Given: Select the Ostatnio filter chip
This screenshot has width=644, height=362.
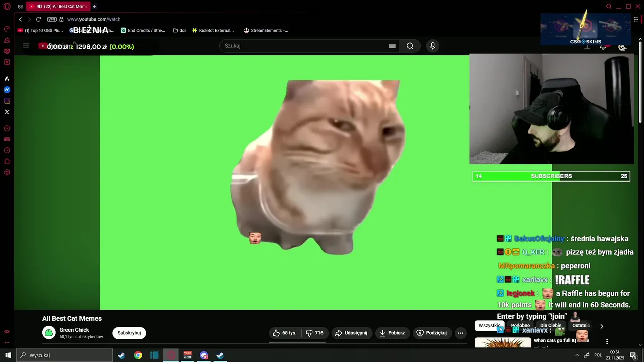Looking at the screenshot, I should pyautogui.click(x=581, y=326).
